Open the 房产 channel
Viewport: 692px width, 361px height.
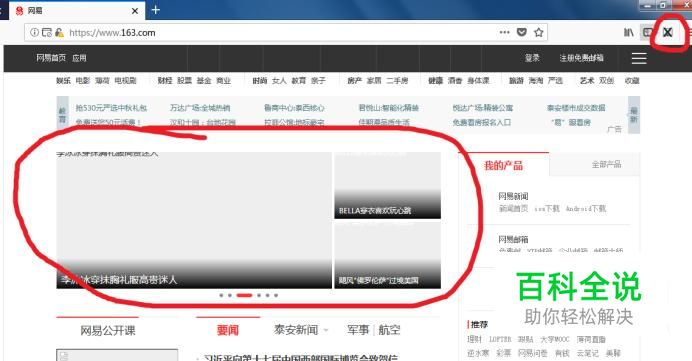click(355, 81)
